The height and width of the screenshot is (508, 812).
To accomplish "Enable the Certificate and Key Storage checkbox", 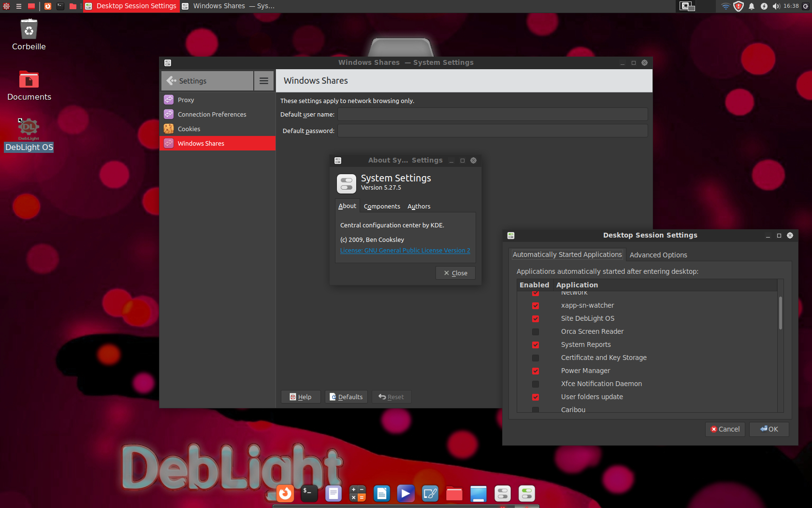I will coord(536,358).
